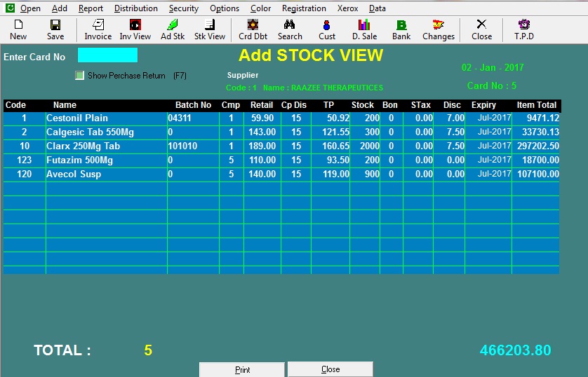Click the Search binoculars icon

(x=290, y=25)
